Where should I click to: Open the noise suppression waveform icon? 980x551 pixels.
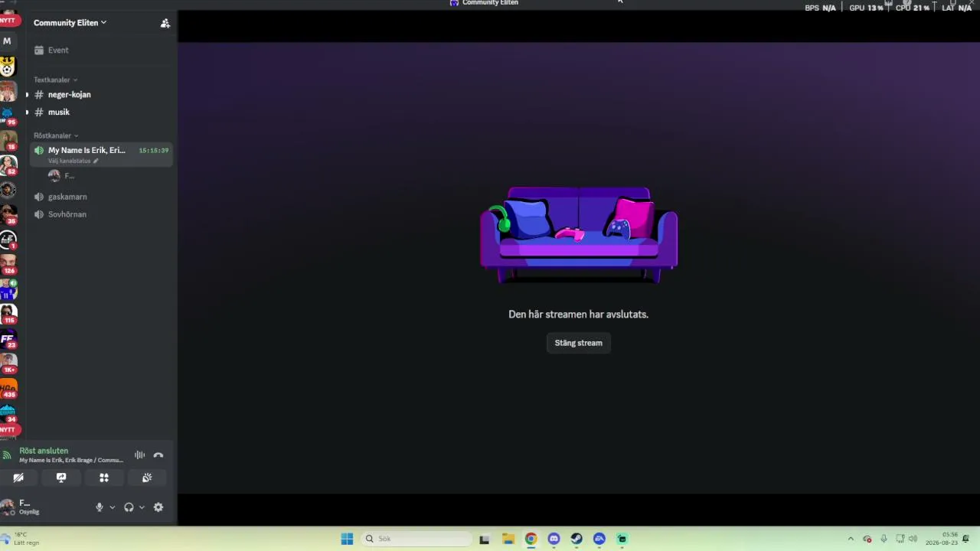139,455
